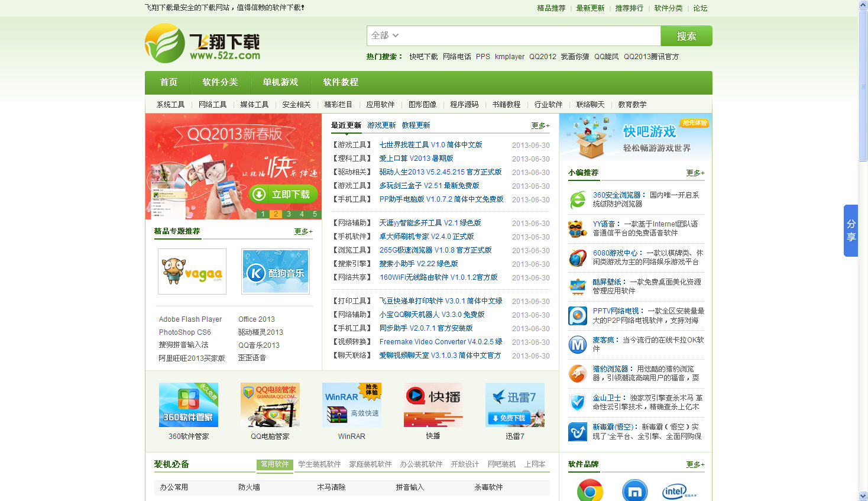Screen dimensions: 868x501
Task: Click the 360安全浏览器 icon
Action: pyautogui.click(x=578, y=200)
